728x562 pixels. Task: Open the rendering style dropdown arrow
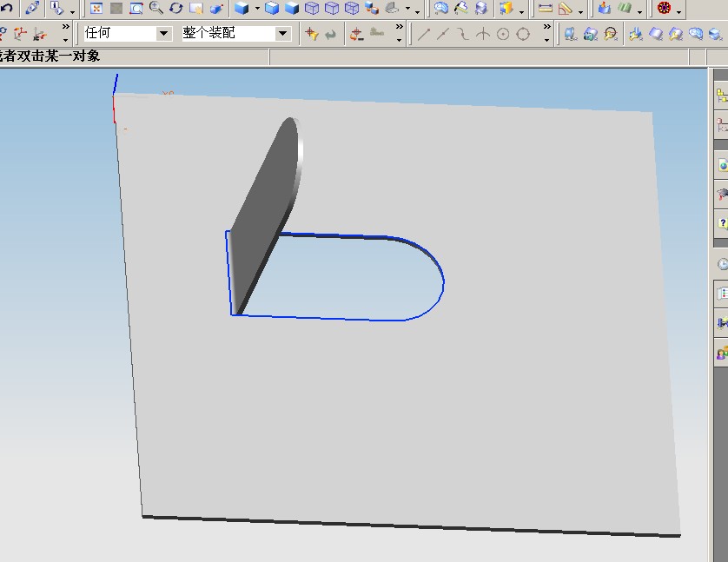pyautogui.click(x=257, y=9)
